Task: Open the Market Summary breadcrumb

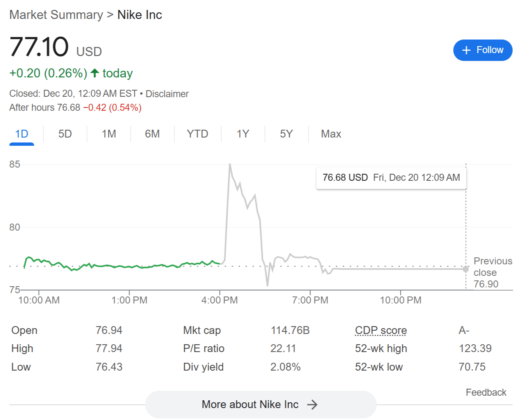Action: 56,15
